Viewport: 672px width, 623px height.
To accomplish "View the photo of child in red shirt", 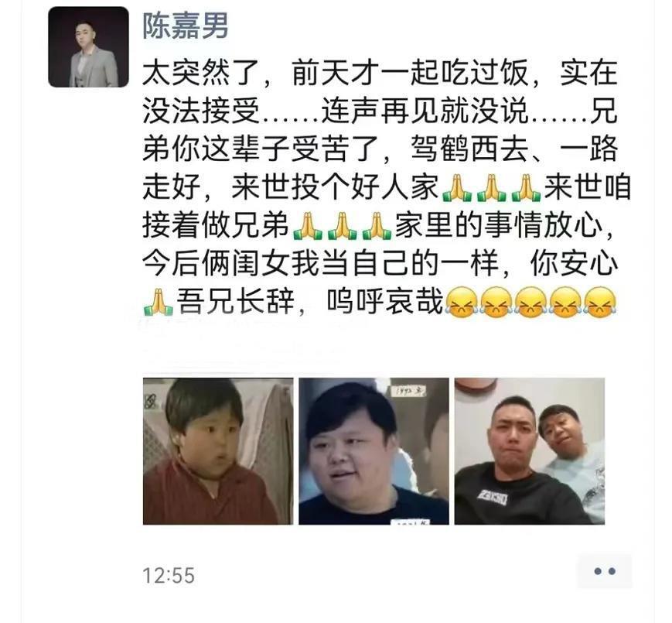I will point(218,451).
